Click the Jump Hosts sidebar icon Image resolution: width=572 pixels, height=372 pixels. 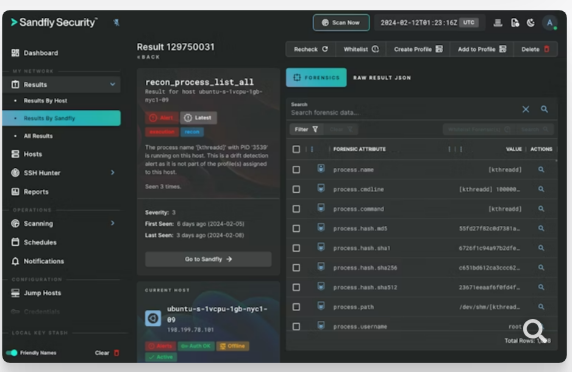(x=15, y=293)
